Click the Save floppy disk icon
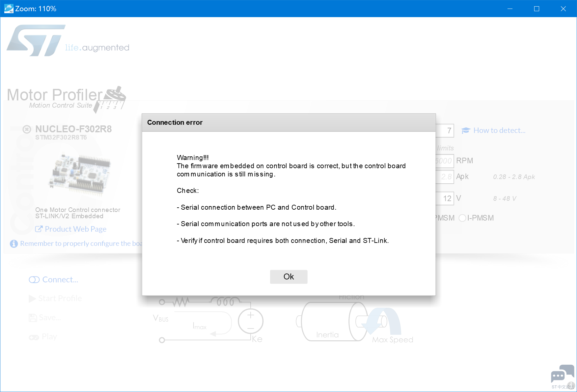Viewport: 577px width, 392px height. 33,318
